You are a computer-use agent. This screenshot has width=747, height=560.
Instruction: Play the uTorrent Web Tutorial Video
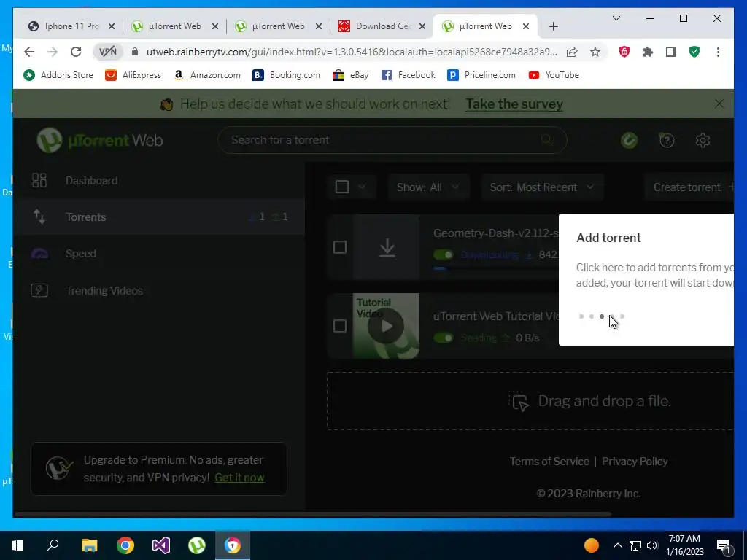pos(387,326)
